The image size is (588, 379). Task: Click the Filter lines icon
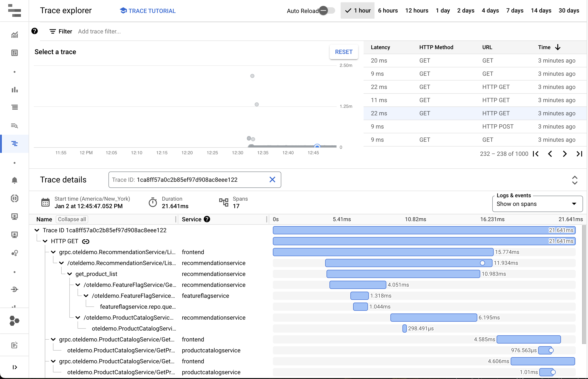pyautogui.click(x=53, y=31)
